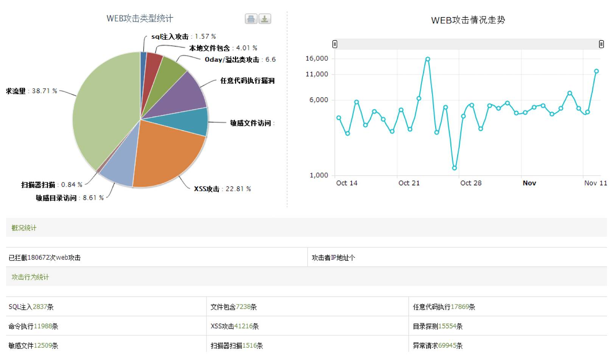Image resolution: width=610 pixels, height=364 pixels.
Task: Click the WEB攻击类型统计 chart title
Action: (x=140, y=19)
